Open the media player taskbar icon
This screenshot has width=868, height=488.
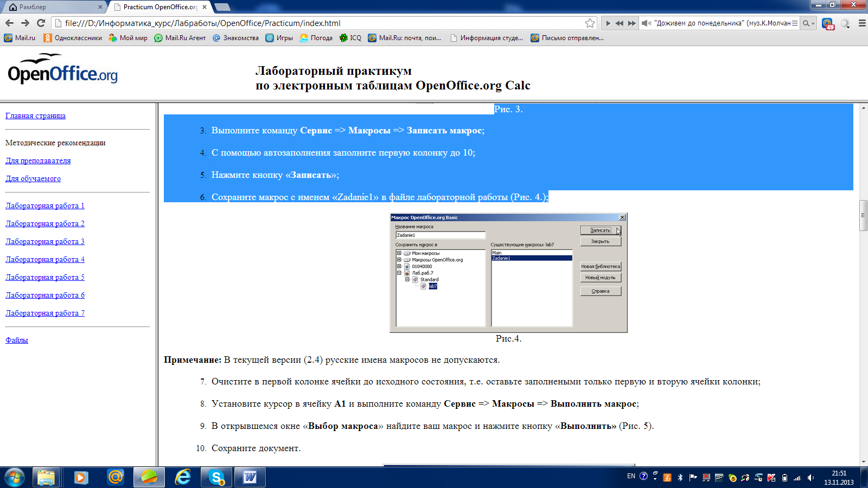pyautogui.click(x=81, y=477)
